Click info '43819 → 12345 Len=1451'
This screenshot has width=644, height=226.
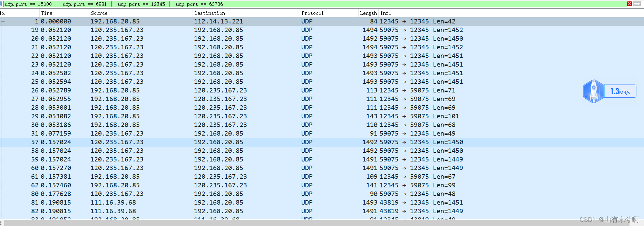421,203
